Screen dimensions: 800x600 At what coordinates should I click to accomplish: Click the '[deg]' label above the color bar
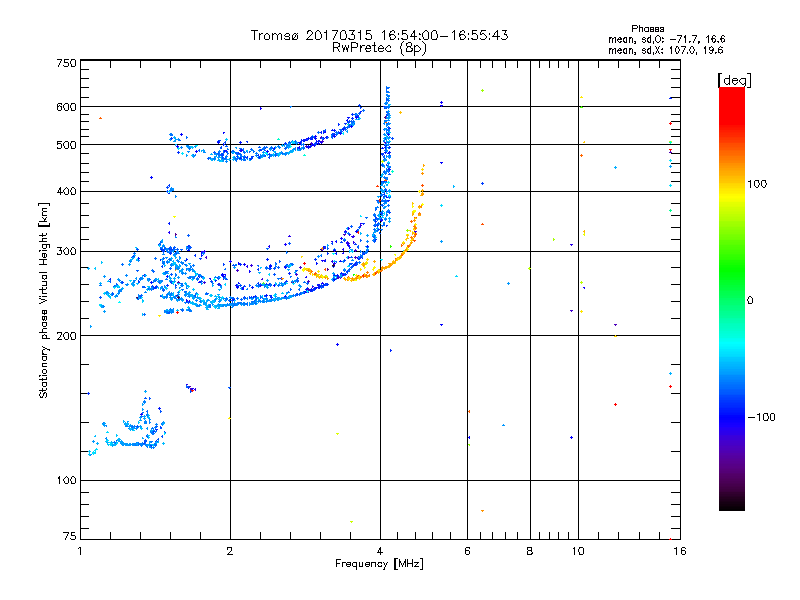[734, 81]
